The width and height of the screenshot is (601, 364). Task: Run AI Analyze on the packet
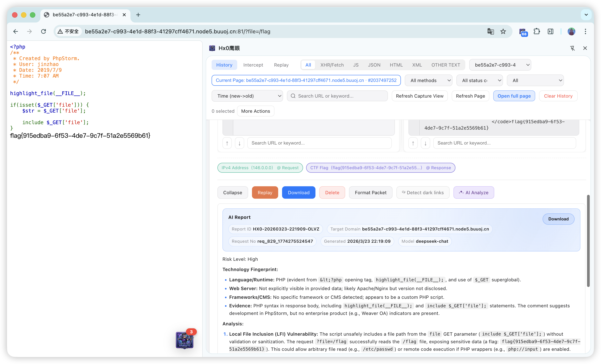474,193
